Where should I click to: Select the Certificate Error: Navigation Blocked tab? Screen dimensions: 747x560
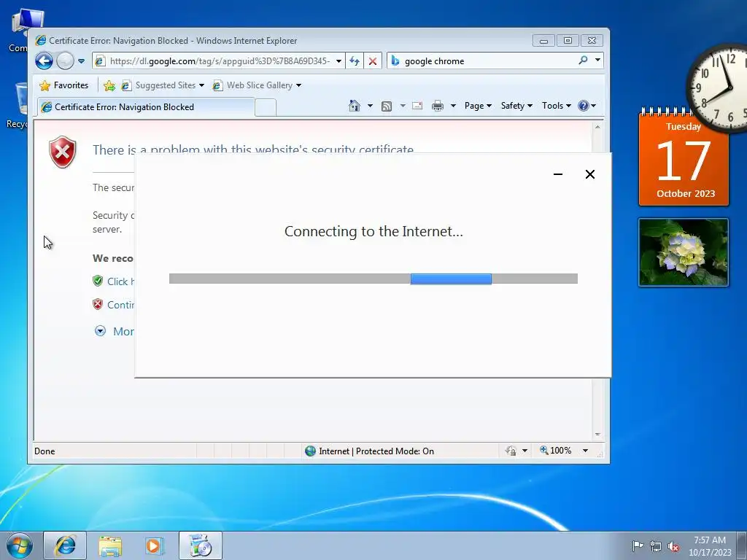146,106
